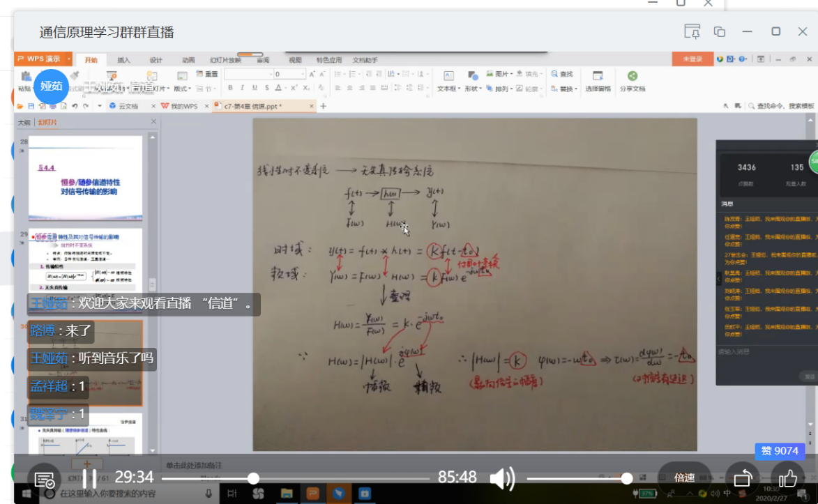Mute the video with speaker icon

[501, 478]
